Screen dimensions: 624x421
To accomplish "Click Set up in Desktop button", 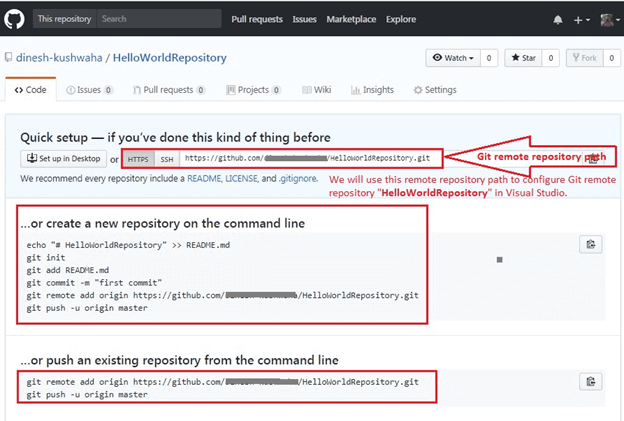I will click(63, 159).
